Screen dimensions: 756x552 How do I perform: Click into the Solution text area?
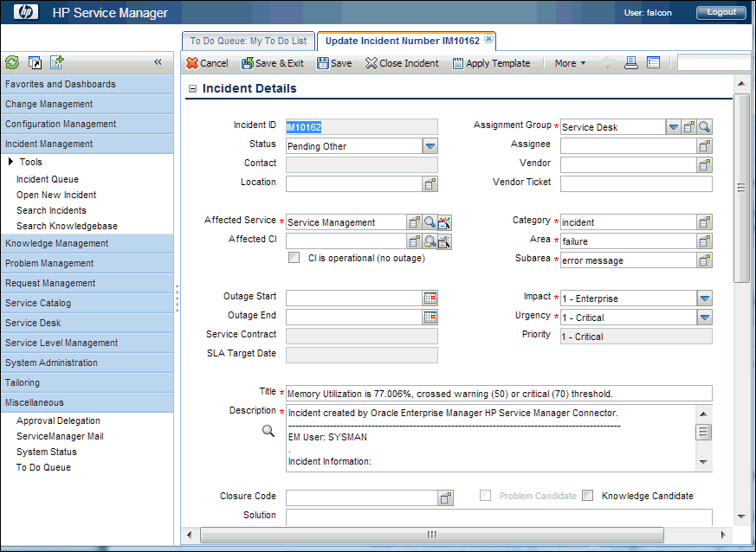[499, 517]
